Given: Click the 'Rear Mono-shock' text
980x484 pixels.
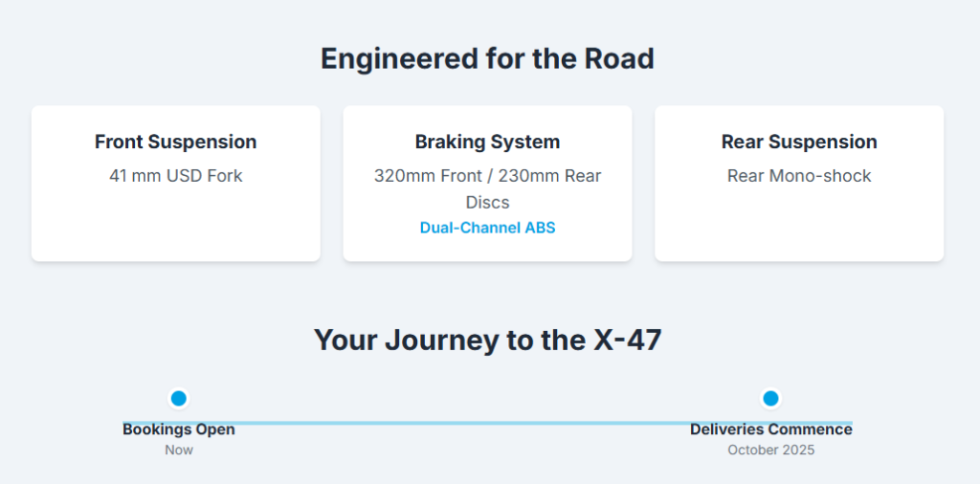Looking at the screenshot, I should point(799,176).
